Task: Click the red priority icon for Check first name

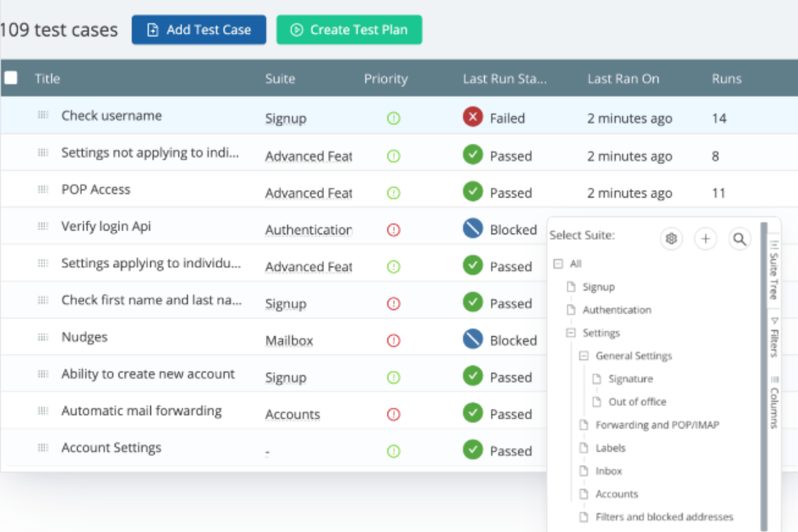Action: [x=394, y=303]
